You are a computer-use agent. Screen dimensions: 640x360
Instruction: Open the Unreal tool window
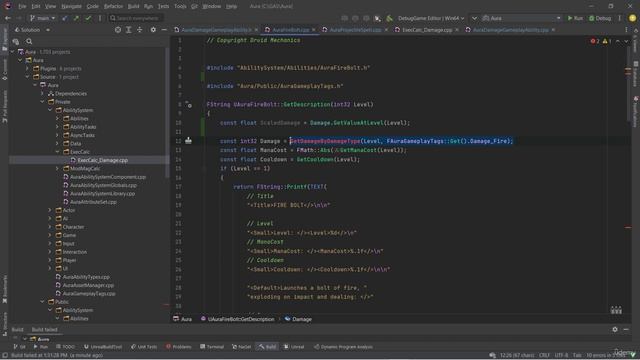click(x=294, y=347)
